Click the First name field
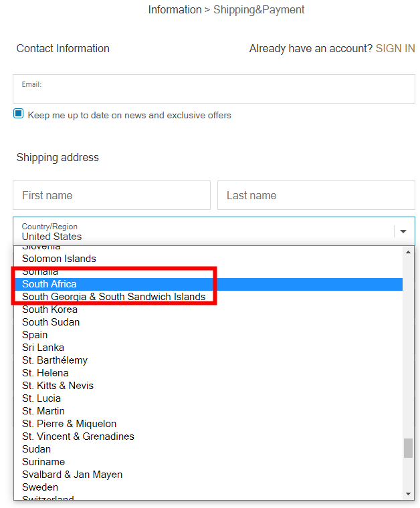420x508 pixels. (112, 195)
